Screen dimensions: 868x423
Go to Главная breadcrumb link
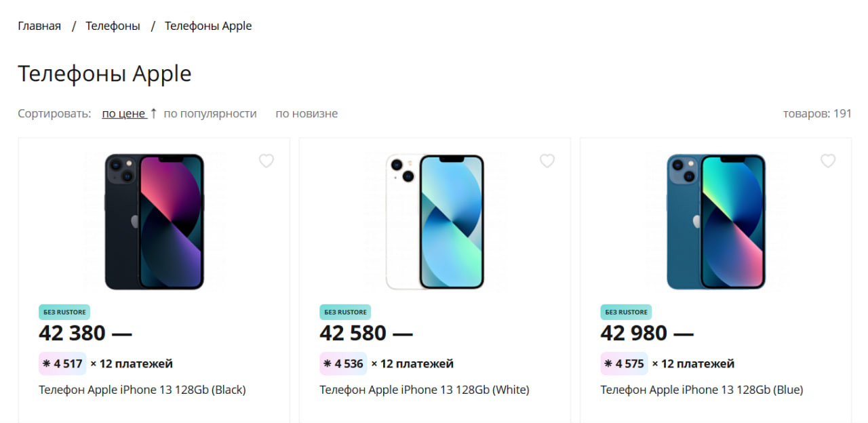(x=39, y=26)
